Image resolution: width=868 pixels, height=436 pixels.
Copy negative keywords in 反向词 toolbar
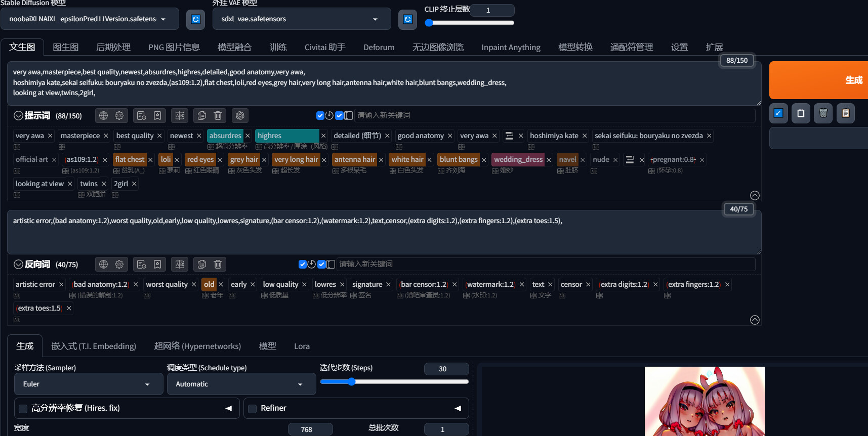202,264
